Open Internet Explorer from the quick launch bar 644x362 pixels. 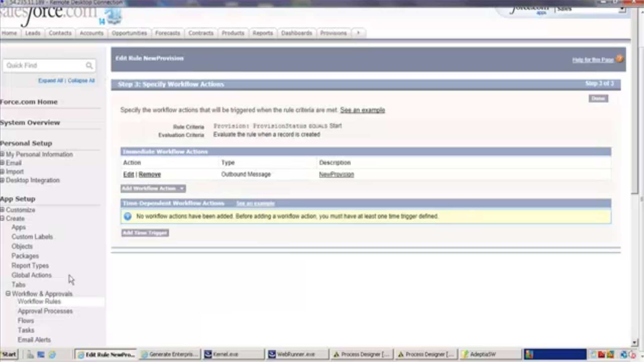52,354
